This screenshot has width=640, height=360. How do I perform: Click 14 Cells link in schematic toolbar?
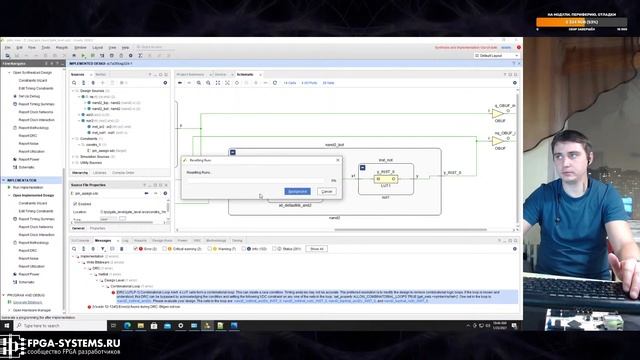[x=290, y=83]
